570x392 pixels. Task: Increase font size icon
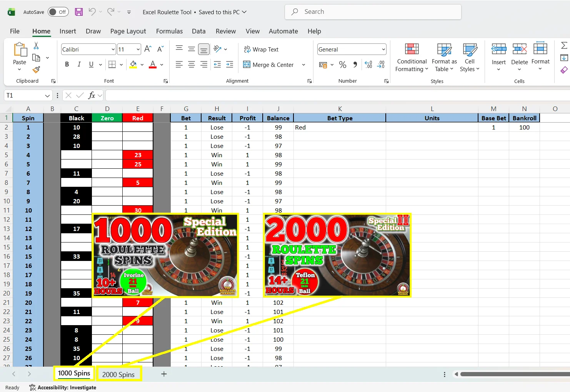tap(148, 49)
